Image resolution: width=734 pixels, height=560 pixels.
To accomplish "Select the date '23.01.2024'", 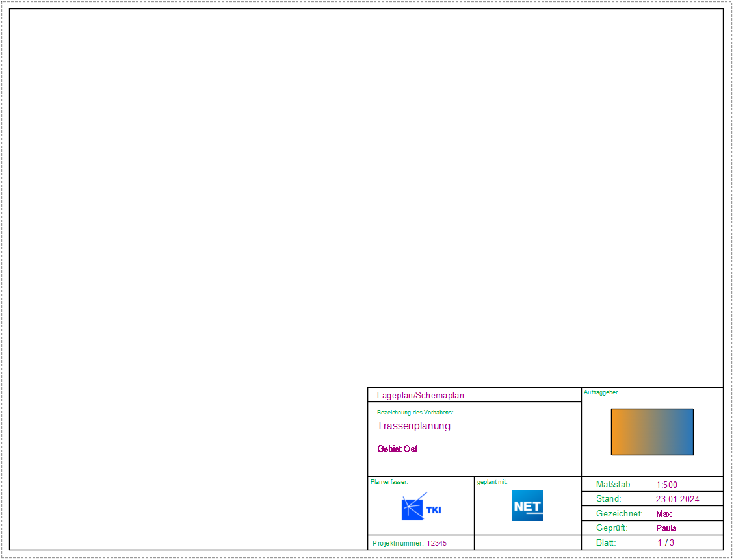I will click(x=678, y=499).
